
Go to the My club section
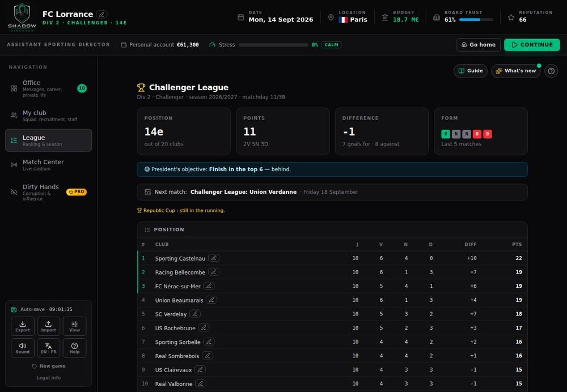pyautogui.click(x=48, y=116)
